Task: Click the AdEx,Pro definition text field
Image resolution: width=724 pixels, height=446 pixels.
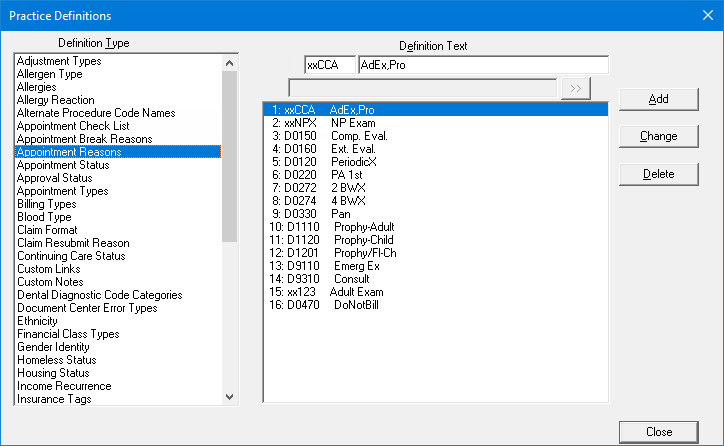Action: point(483,65)
